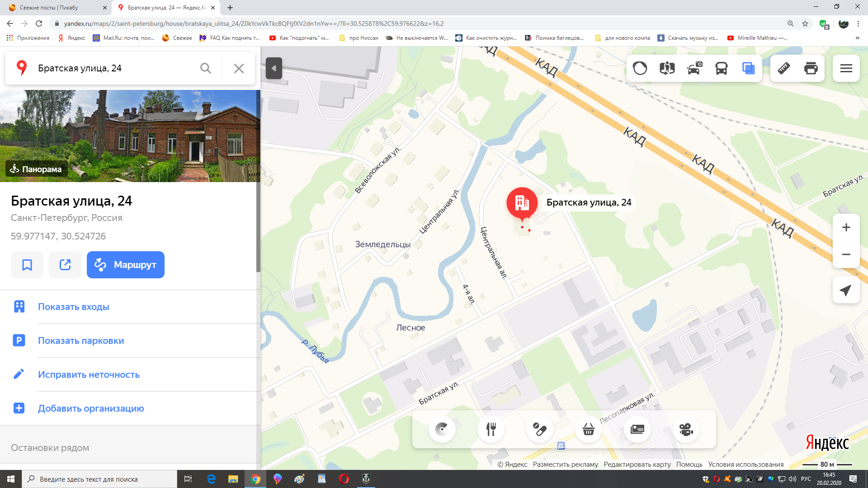Open the hamburger main menu
Screen dimensions: 868x488
pos(846,68)
